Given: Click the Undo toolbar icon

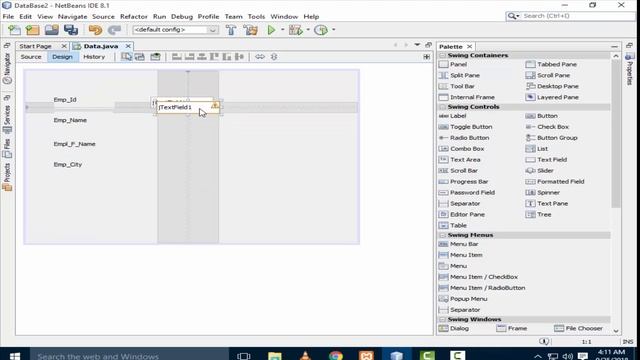Looking at the screenshot, I should (95, 30).
